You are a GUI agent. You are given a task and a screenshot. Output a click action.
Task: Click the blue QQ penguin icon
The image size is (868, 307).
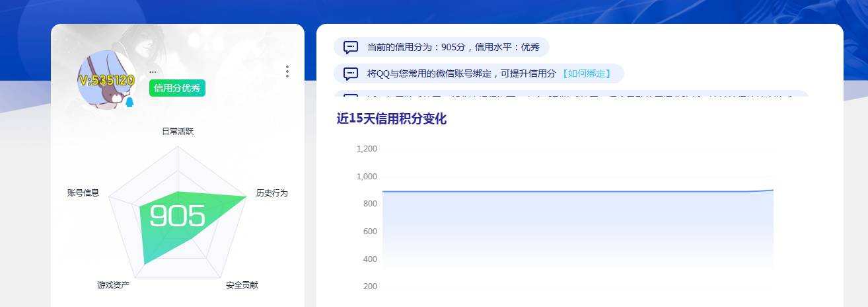[x=129, y=102]
